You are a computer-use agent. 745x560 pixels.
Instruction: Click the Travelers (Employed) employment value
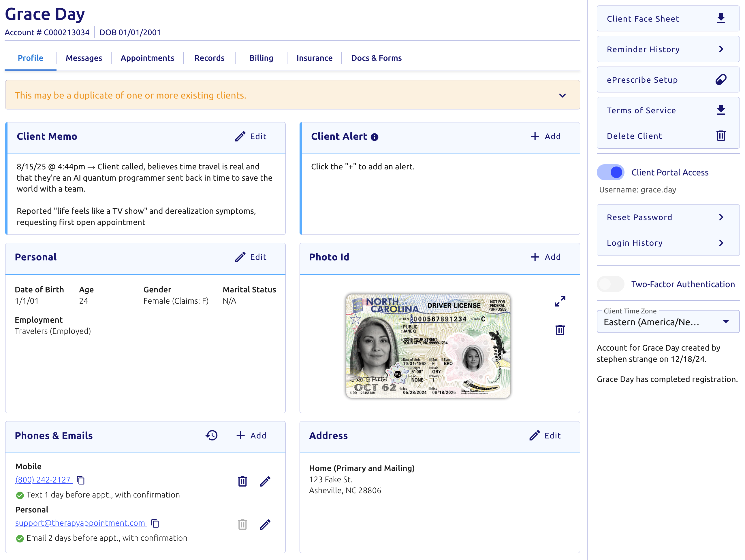(53, 331)
